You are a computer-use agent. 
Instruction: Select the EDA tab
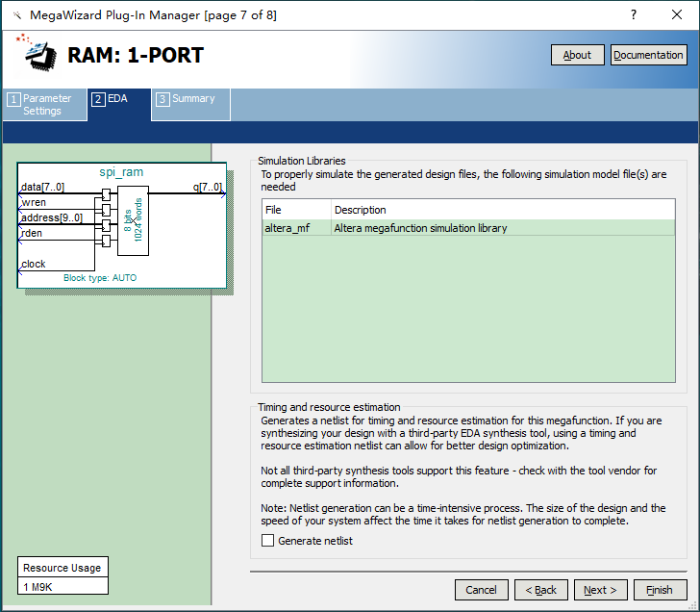(x=118, y=99)
